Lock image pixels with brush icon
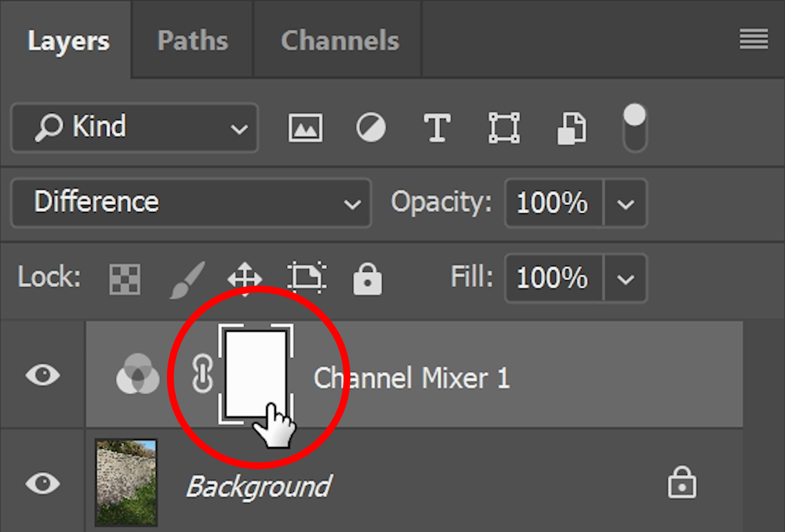Screen dimensions: 785x532 coord(187,279)
